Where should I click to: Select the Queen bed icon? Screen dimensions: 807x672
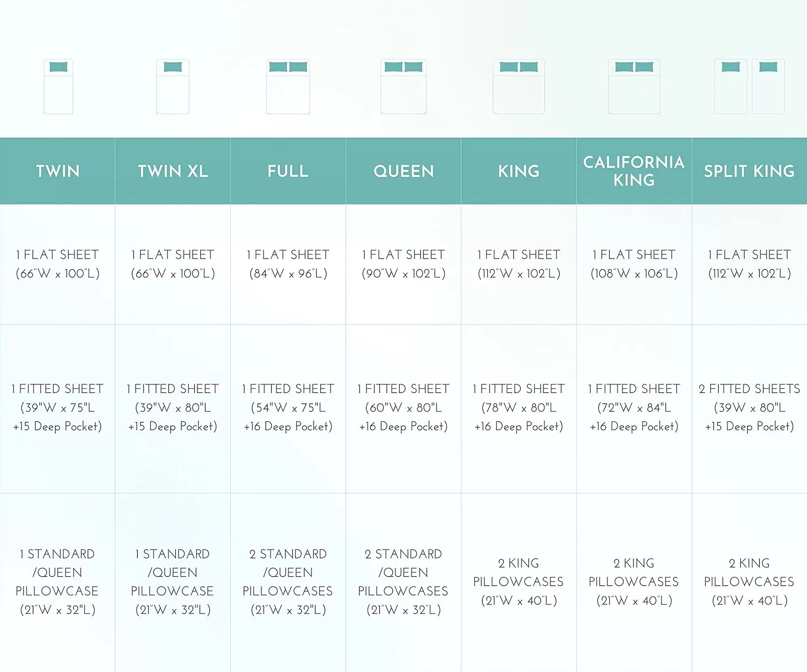tap(403, 87)
